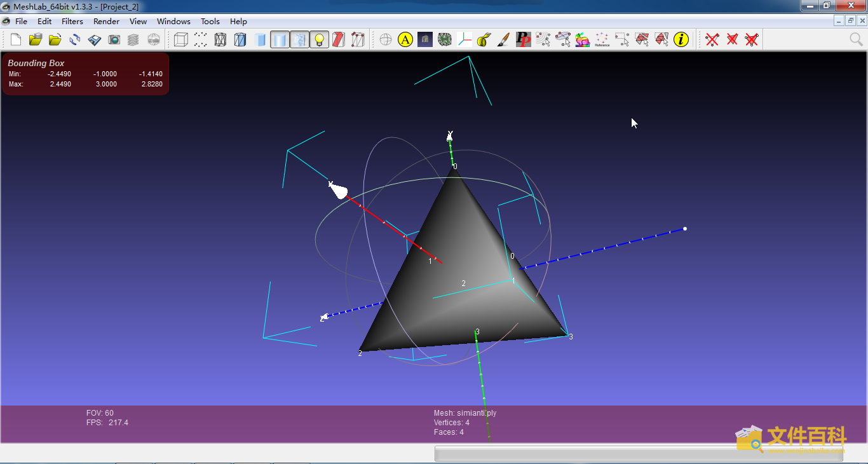Screen dimensions: 868x464
Task: Toggle Wireframe render mode
Action: pos(220,40)
